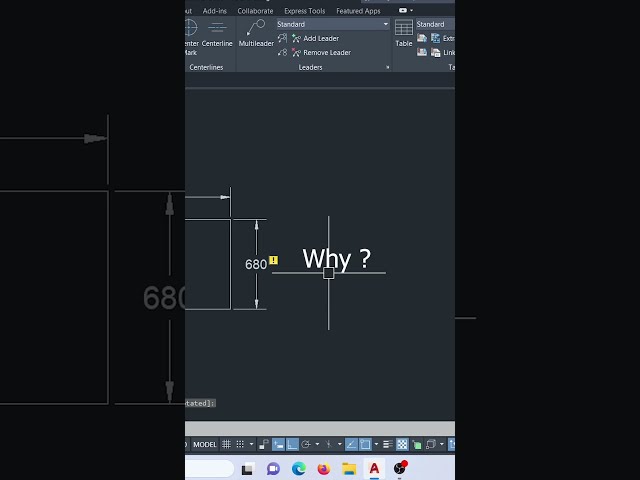Activate the Multileader tool
Screen dimensions: 640x480
256,33
